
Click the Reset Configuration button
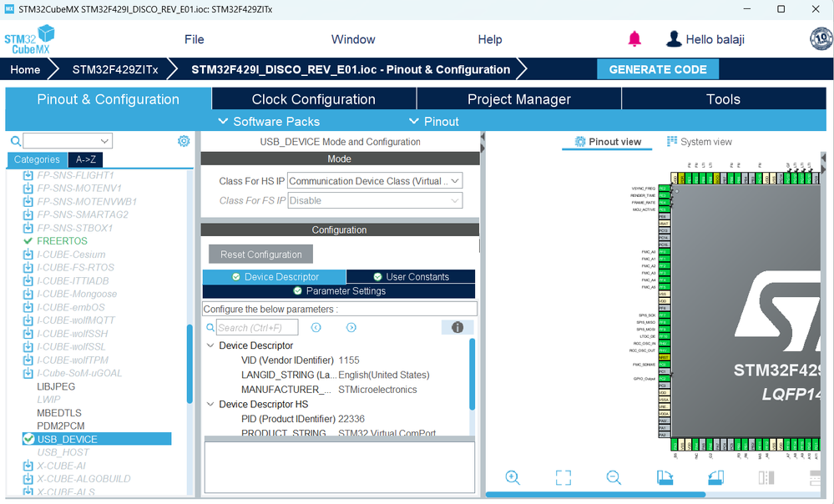pos(260,255)
